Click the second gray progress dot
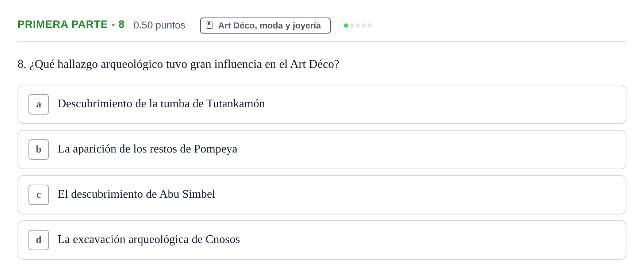 [352, 26]
